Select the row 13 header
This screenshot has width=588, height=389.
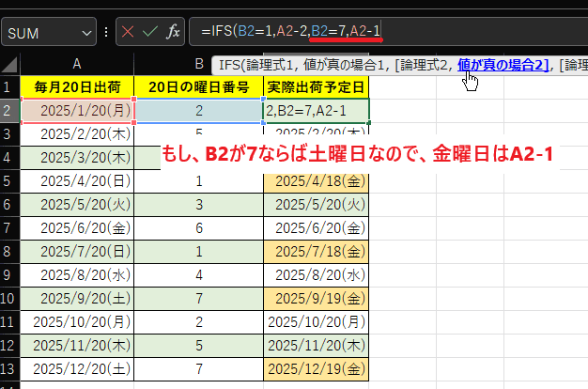(x=9, y=367)
